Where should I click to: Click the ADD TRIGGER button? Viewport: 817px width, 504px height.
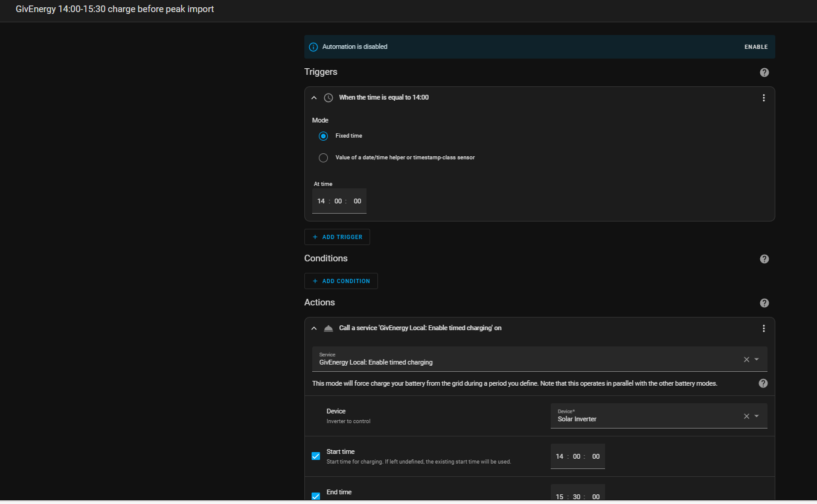tap(337, 237)
